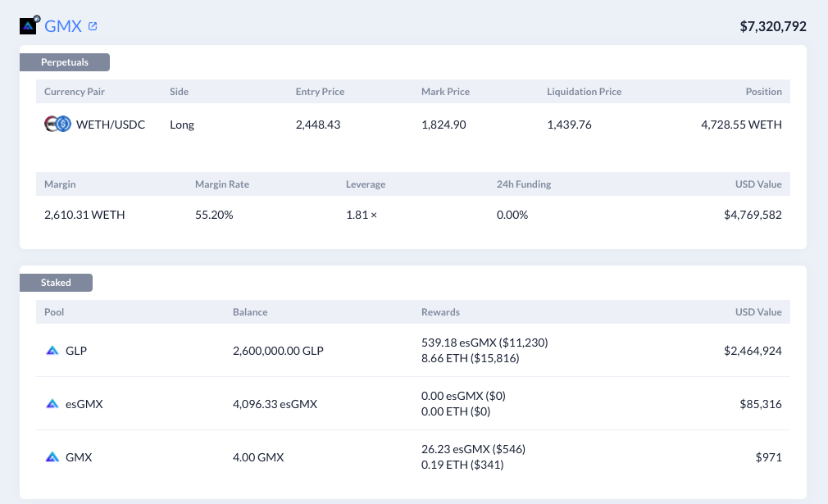828x504 pixels.
Task: Toggle the Perpetuals section badge
Action: point(65,61)
